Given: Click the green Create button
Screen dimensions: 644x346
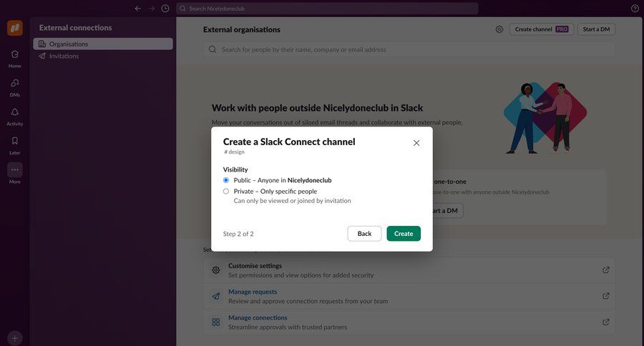Looking at the screenshot, I should [x=404, y=234].
